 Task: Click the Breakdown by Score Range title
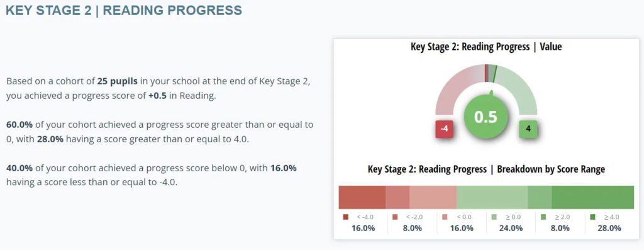(x=486, y=169)
